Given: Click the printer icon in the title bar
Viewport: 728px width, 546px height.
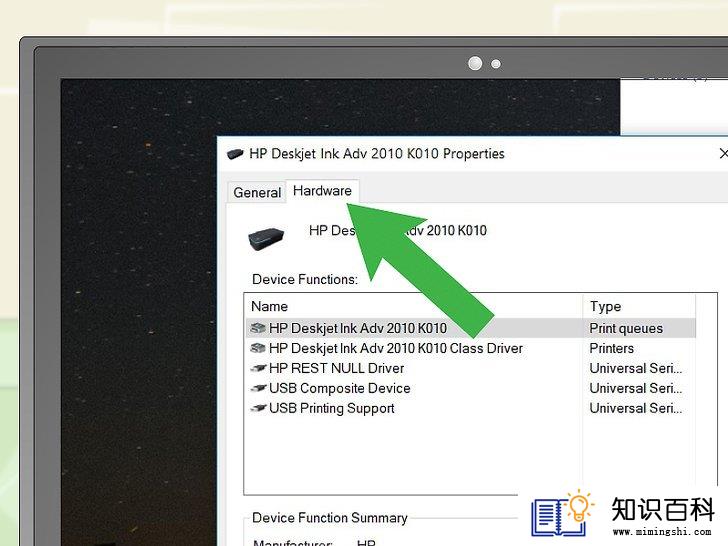Looking at the screenshot, I should (x=235, y=154).
